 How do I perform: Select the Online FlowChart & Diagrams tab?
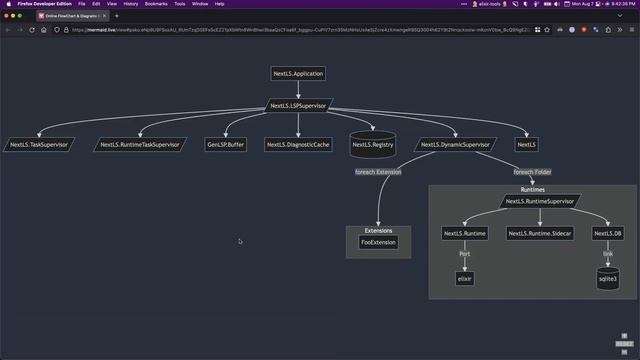[72, 16]
